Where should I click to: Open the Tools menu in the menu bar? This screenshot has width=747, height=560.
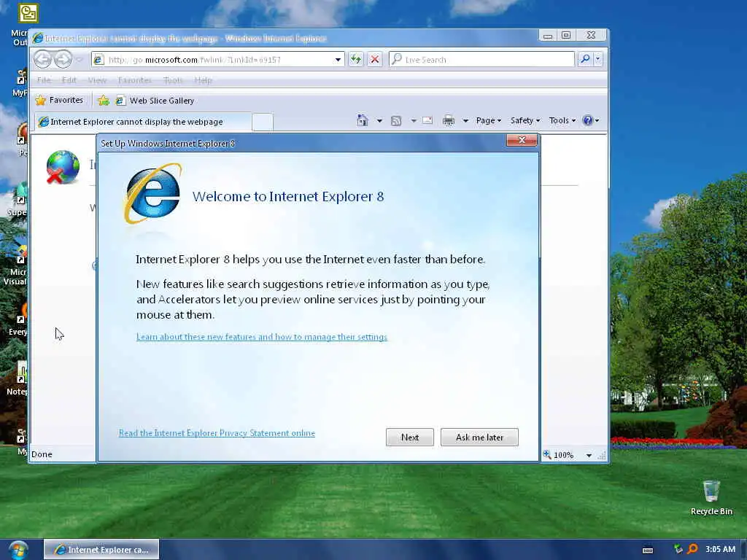pos(173,80)
